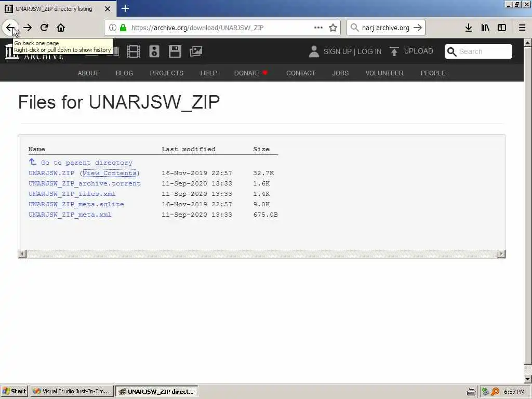Focus the Archive search field
This screenshot has width=532, height=399.
[478, 51]
